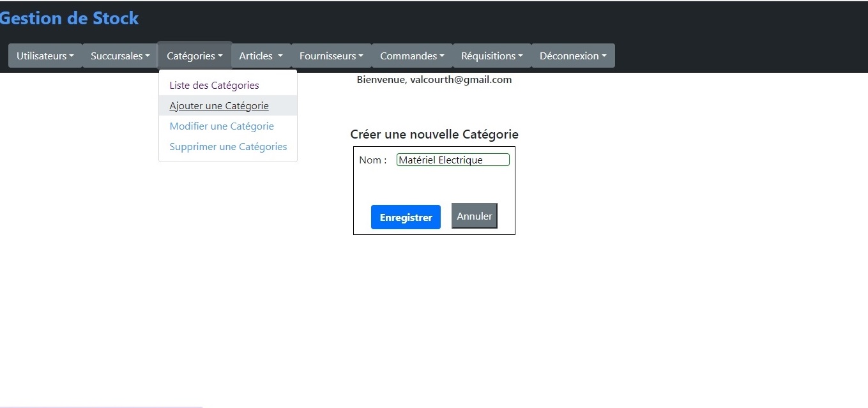The image size is (868, 408).
Task: Choose Ajouter une Catégorie from menu
Action: (219, 106)
